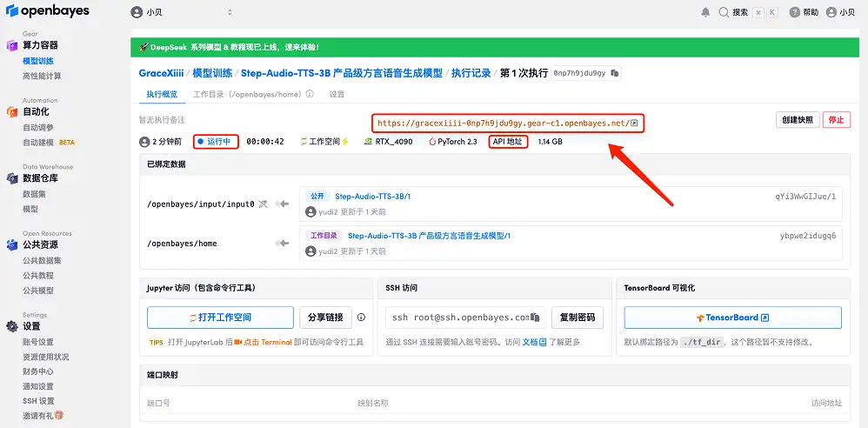868x428 pixels.
Task: Open 公共模型 in the sidebar
Action: 38,291
